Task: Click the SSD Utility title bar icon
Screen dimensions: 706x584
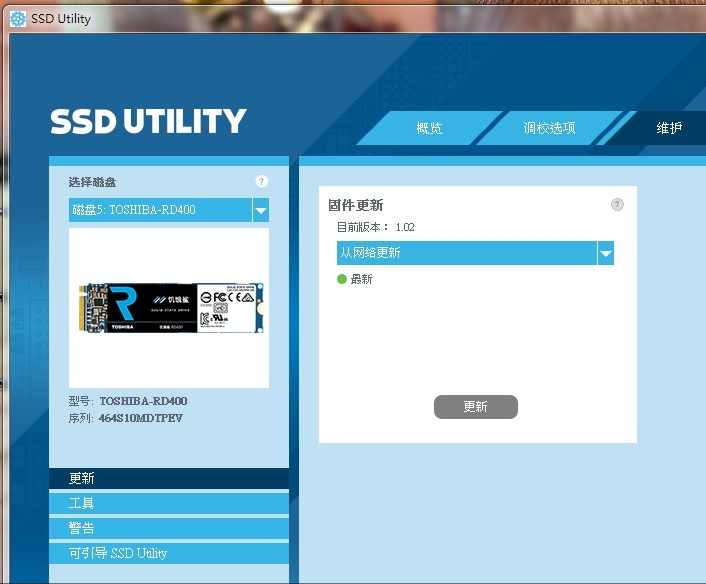Action: point(18,18)
